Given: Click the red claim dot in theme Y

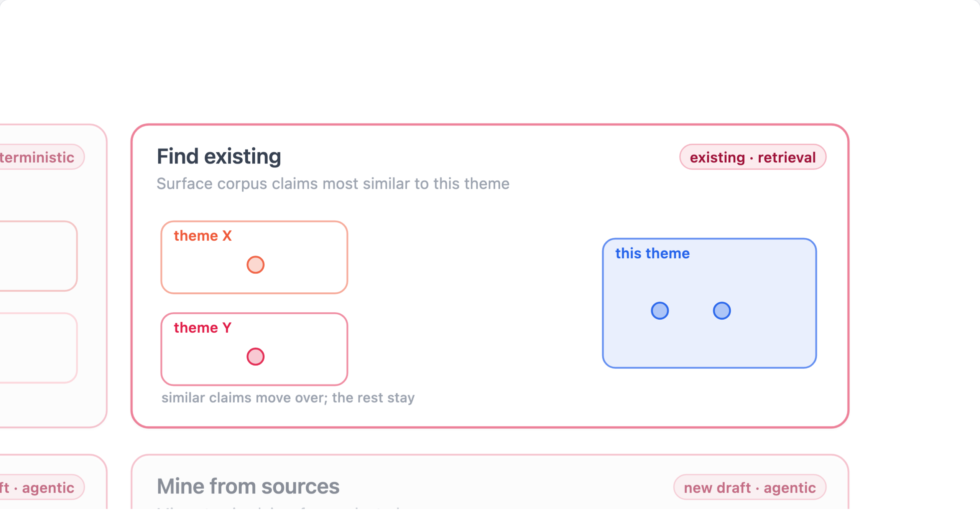Looking at the screenshot, I should (255, 357).
